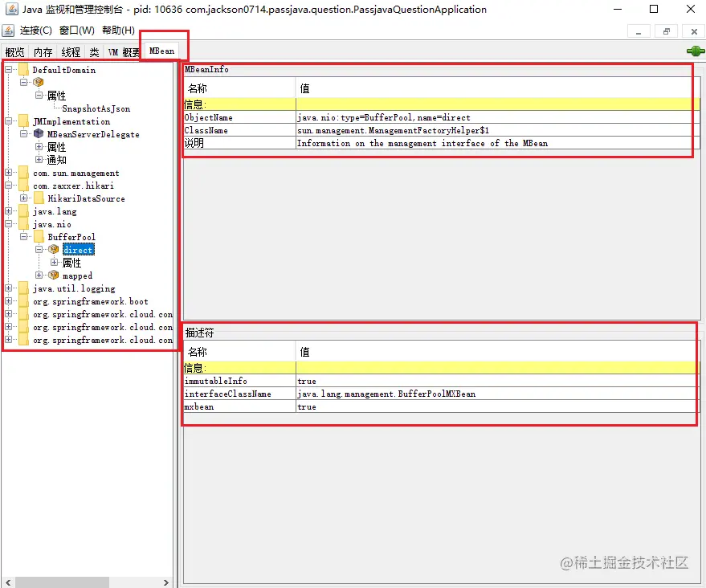Click tree scrollbar left arrow
Screen dimensions: 706x588
click(8, 582)
